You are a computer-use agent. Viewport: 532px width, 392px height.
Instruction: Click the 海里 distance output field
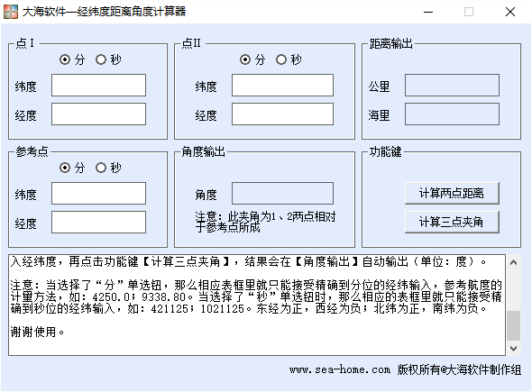(x=452, y=114)
